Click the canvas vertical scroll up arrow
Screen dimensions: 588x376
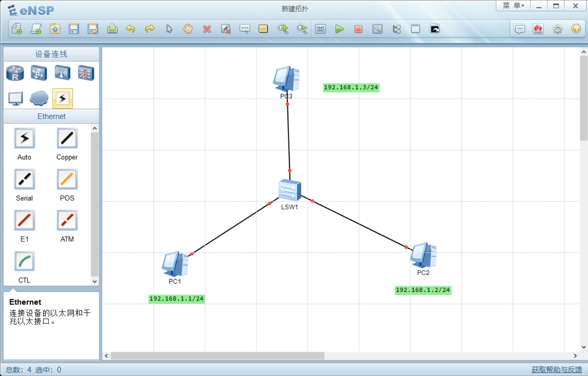click(x=583, y=52)
